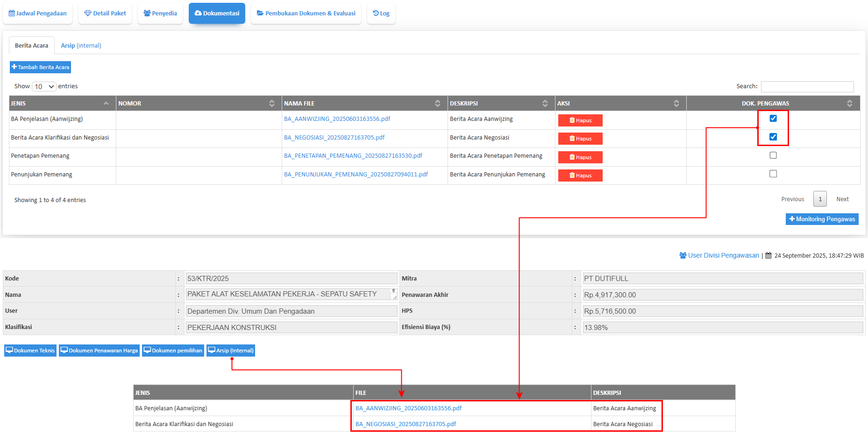The image size is (868, 435).
Task: Click the cloud icon on Dokumentasi tab
Action: (x=198, y=14)
